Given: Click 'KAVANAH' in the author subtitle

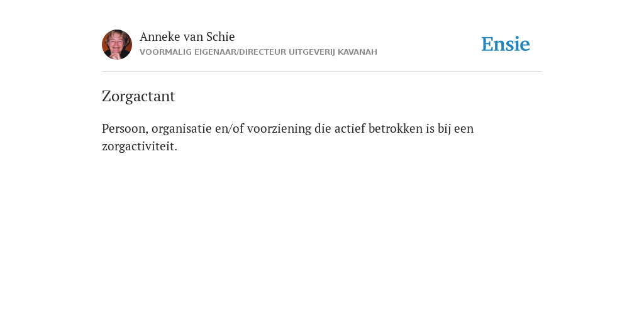Looking at the screenshot, I should coord(357,52).
